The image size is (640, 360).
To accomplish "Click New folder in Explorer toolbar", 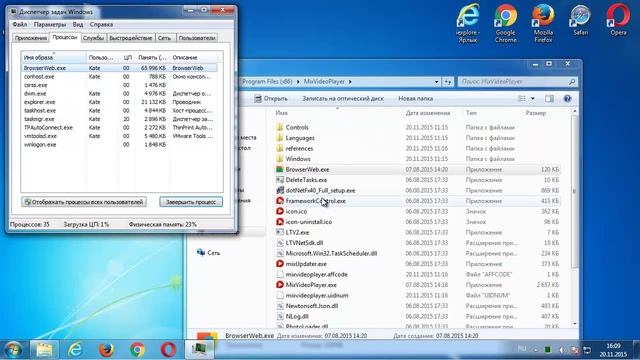I will 416,99.
